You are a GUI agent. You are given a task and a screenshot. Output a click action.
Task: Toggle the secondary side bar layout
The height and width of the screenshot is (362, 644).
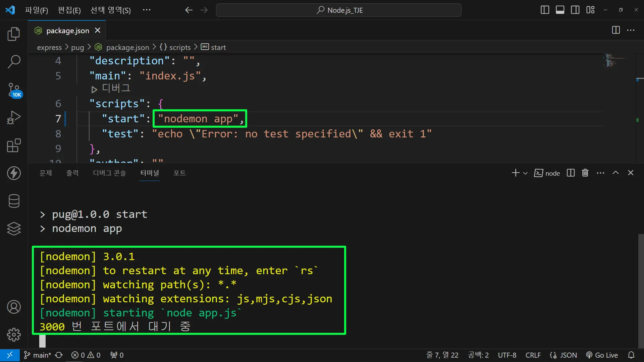tap(575, 10)
